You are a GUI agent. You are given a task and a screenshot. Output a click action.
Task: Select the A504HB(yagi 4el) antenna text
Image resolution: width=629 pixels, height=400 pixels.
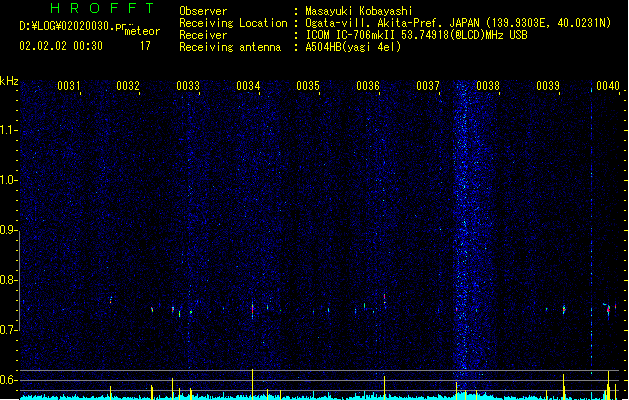353,47
